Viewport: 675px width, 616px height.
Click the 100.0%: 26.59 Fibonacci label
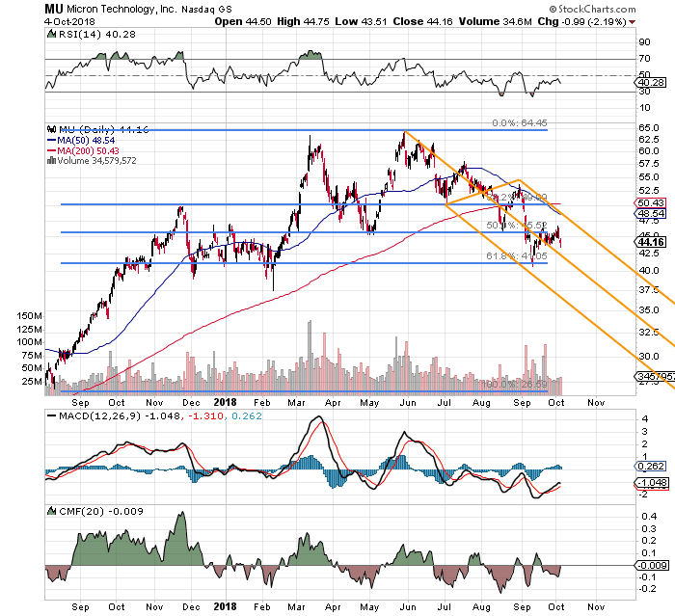click(x=514, y=384)
